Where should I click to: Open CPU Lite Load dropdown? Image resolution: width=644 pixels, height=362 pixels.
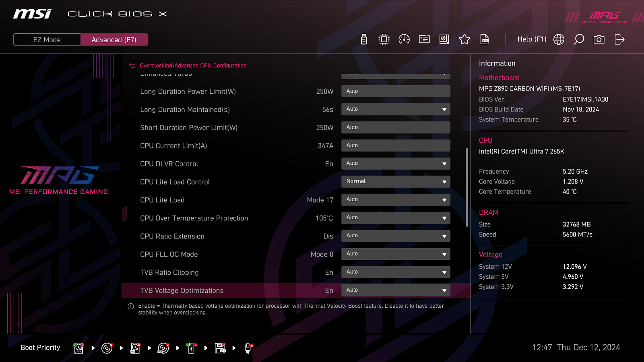tap(396, 200)
